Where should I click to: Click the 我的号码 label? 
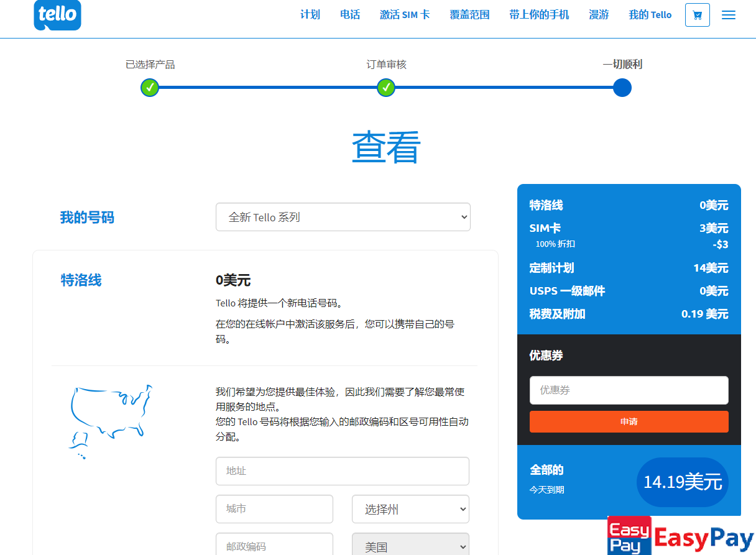point(87,218)
